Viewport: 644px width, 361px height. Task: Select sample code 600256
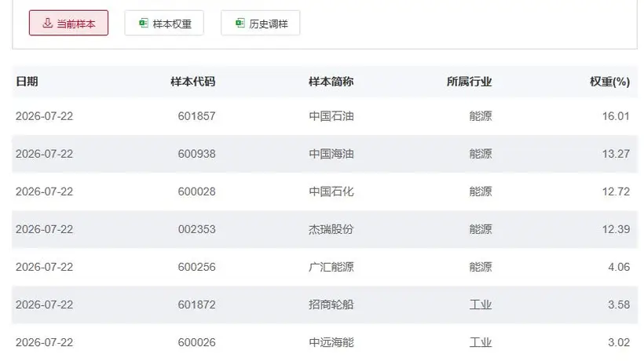196,267
